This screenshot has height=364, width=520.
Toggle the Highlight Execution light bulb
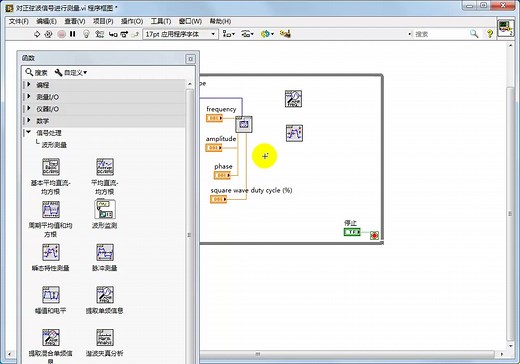86,34
